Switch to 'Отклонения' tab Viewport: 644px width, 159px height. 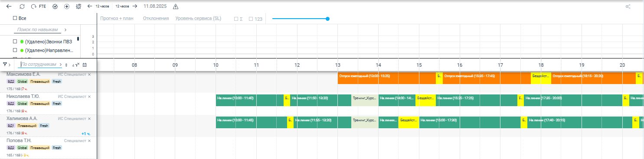[x=156, y=19]
